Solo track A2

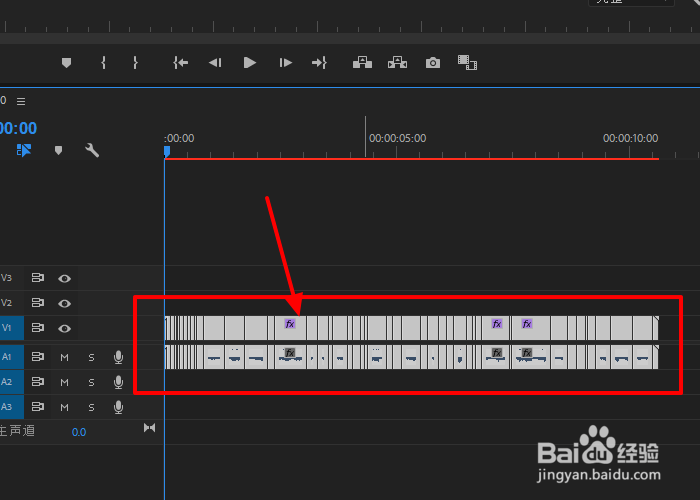[91, 382]
